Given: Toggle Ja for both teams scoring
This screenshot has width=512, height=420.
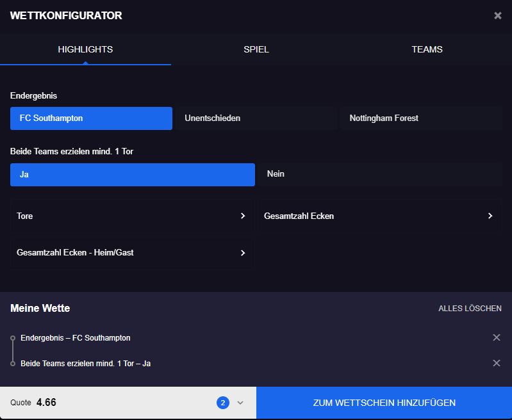Looking at the screenshot, I should 133,175.
